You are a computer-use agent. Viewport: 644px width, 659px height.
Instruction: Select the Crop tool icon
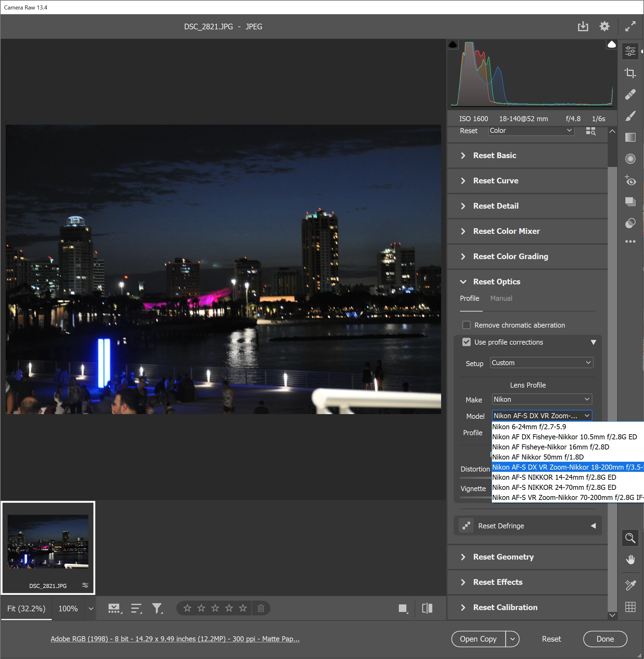point(630,73)
